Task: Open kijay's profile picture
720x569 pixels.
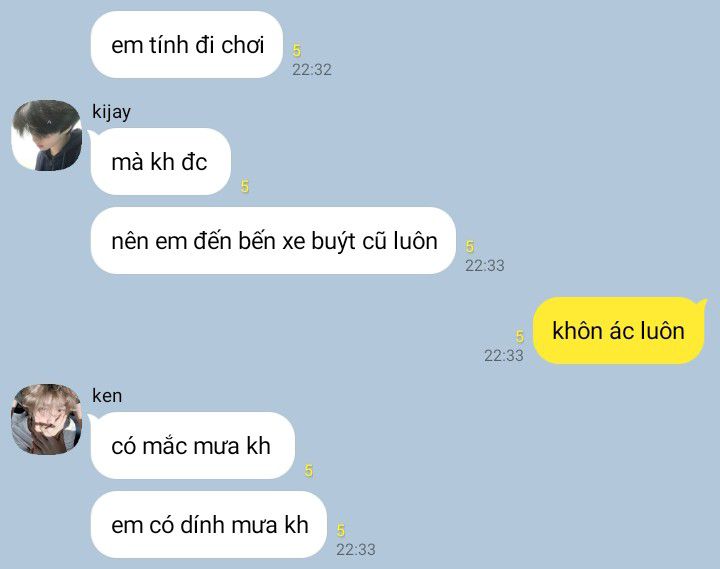Action: point(46,135)
